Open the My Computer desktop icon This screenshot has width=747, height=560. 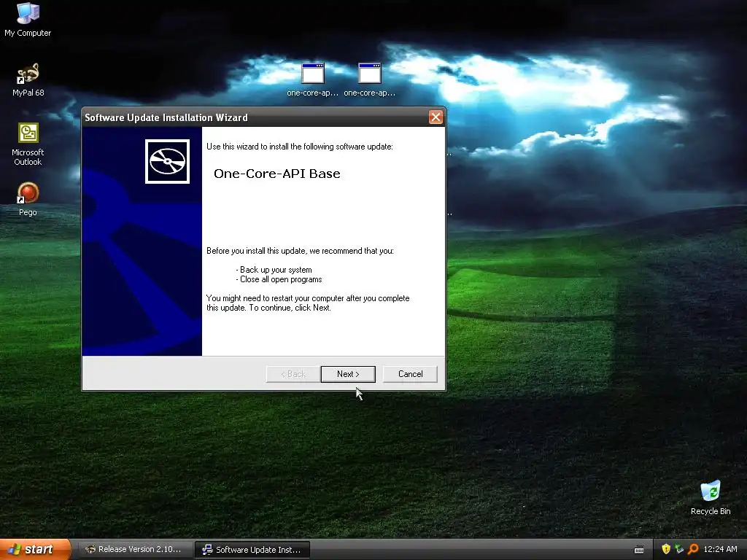[28, 19]
